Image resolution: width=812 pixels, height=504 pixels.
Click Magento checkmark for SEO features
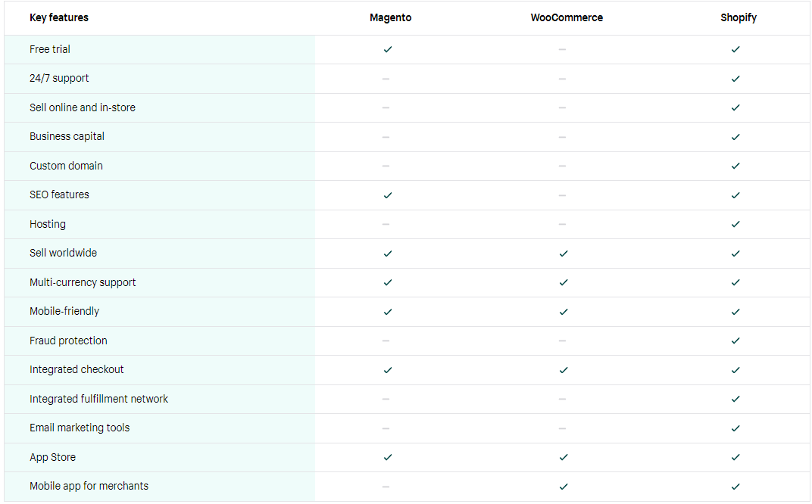click(387, 195)
